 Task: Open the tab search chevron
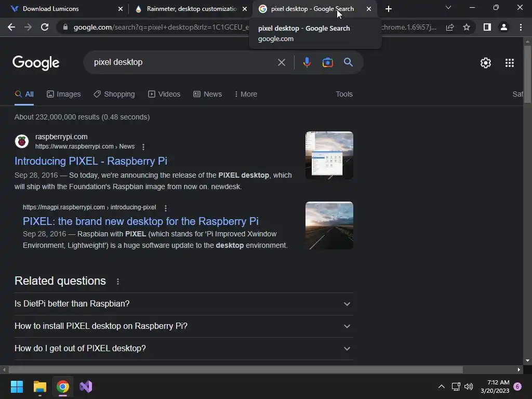point(448,7)
